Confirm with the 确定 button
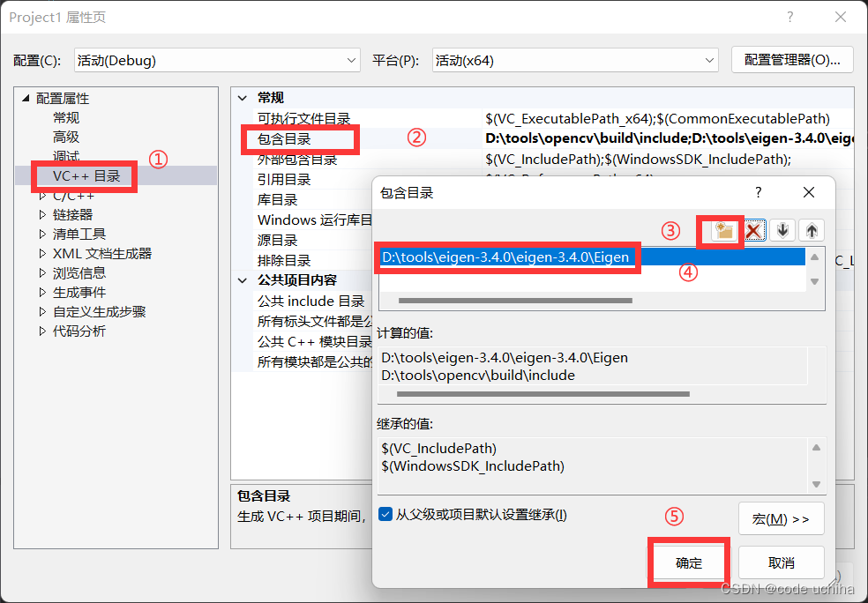868x603 pixels. tap(688, 562)
